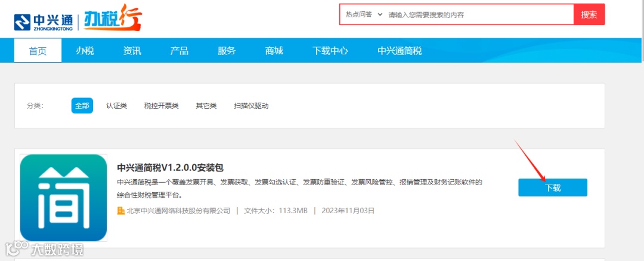The height and width of the screenshot is (261, 644).
Task: Click the company building icon
Action: tap(120, 211)
